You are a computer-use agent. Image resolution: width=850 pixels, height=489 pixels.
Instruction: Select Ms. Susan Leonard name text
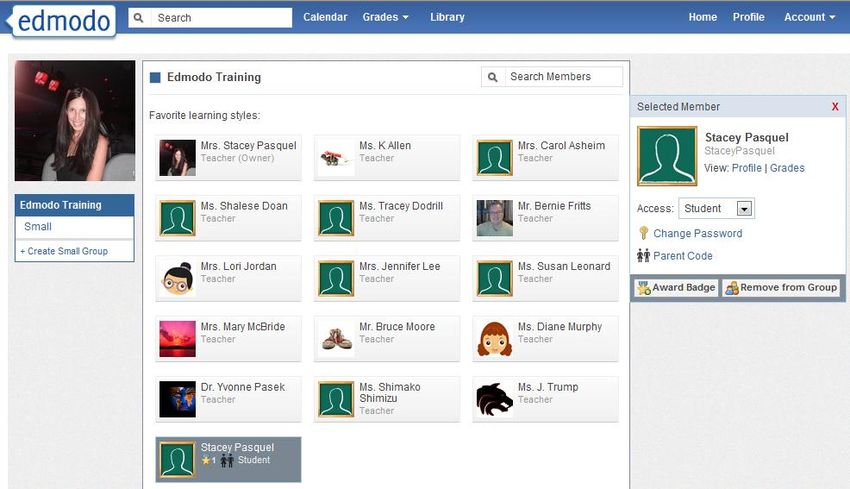[564, 266]
